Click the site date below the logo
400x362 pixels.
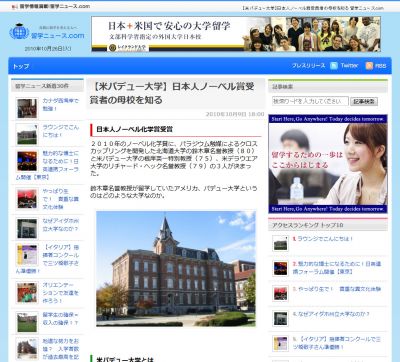48,49
